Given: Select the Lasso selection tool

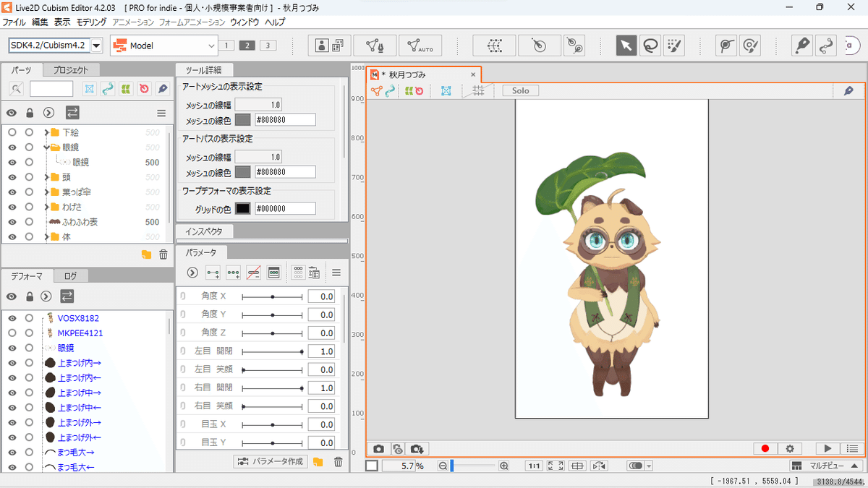Looking at the screenshot, I should pyautogui.click(x=650, y=46).
